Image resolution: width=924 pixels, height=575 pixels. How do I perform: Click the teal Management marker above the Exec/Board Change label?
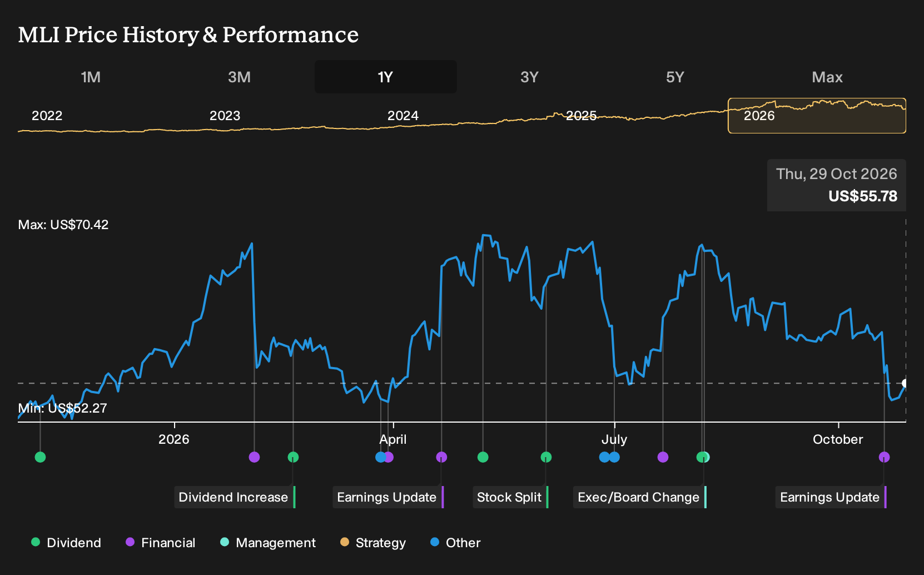[x=707, y=457]
